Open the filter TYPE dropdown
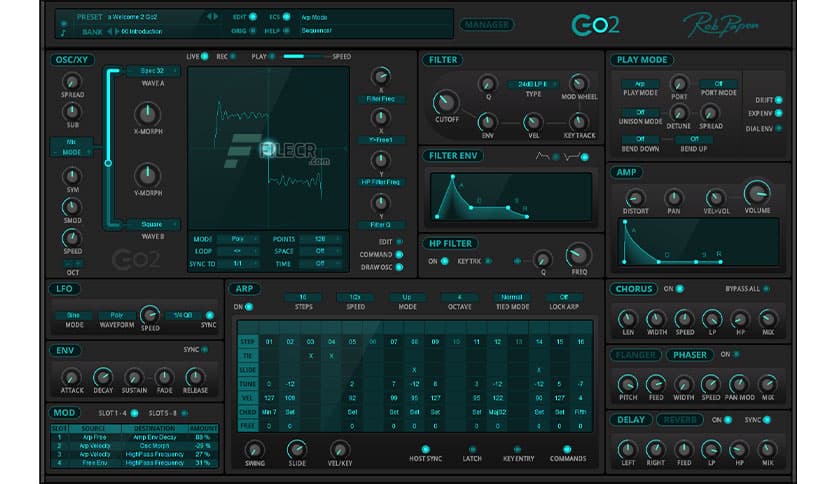 coord(533,84)
